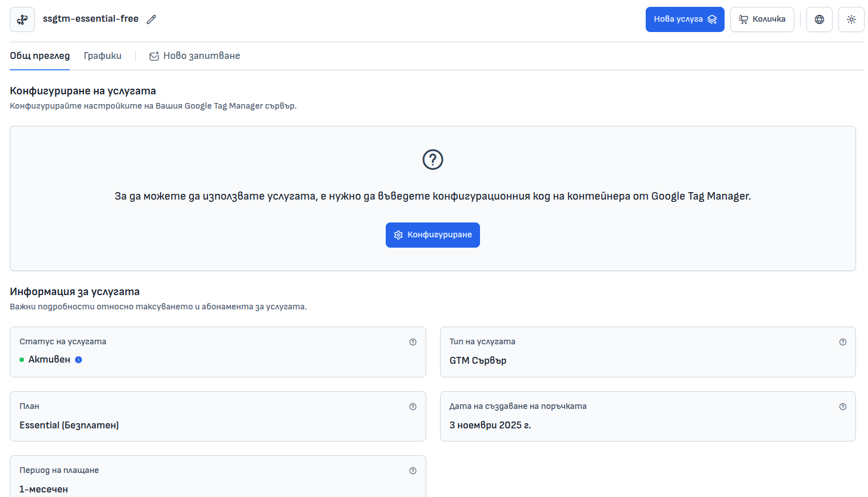Select the Общ преглед tab
Viewport: 868px width, 497px height.
pyautogui.click(x=39, y=55)
